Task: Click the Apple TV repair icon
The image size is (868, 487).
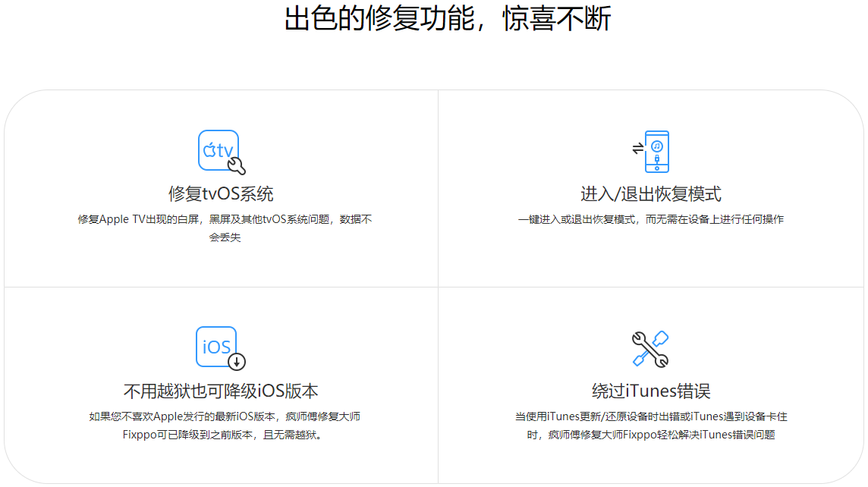Action: point(218,152)
